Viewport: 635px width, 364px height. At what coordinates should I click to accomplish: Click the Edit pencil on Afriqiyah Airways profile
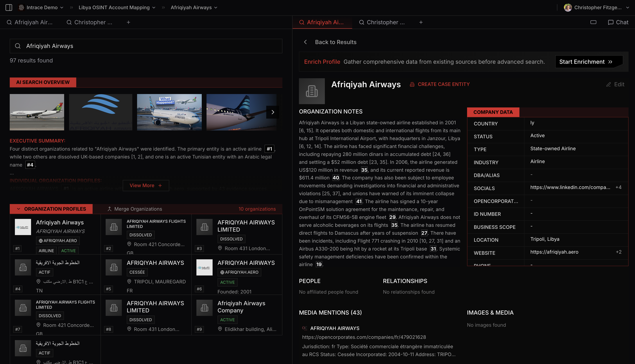point(615,84)
